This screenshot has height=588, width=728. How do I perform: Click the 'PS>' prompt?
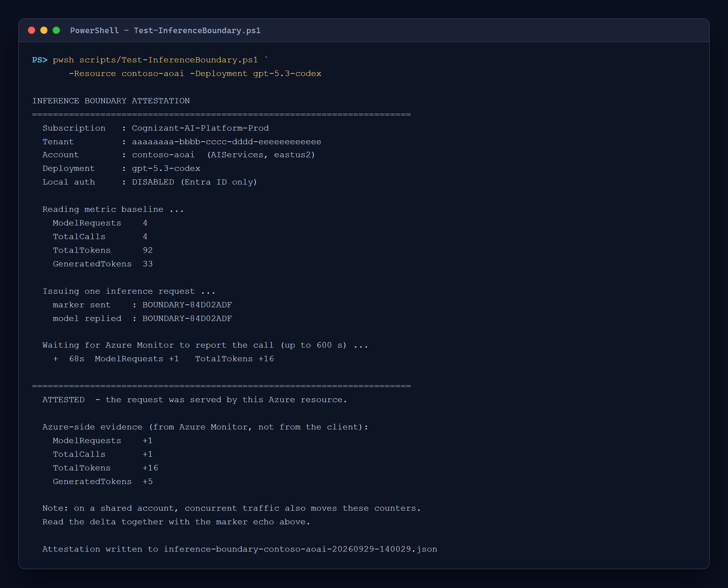(x=40, y=60)
